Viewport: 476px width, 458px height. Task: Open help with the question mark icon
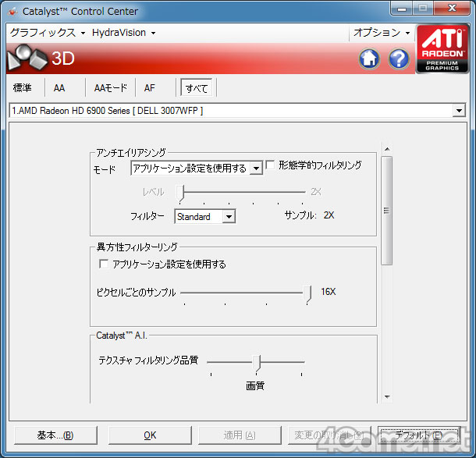399,59
